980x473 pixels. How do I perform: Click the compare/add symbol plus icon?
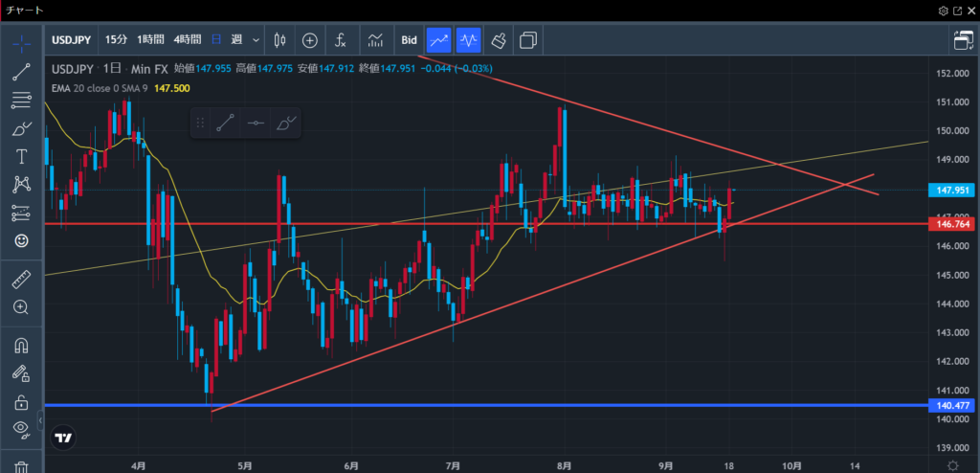[310, 40]
